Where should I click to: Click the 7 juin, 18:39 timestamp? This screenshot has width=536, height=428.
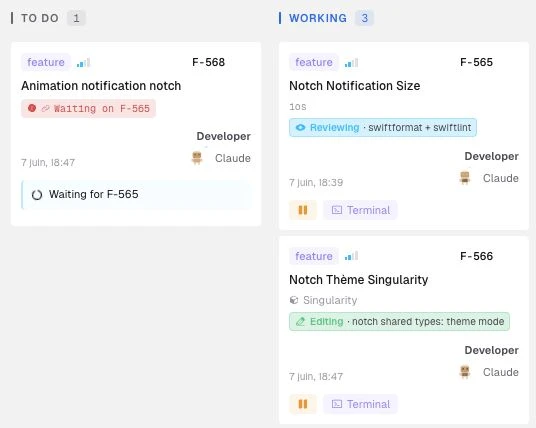point(316,183)
